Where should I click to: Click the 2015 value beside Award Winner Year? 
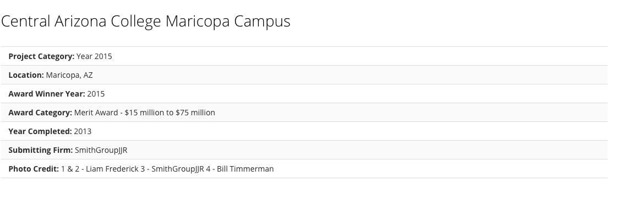coord(96,94)
